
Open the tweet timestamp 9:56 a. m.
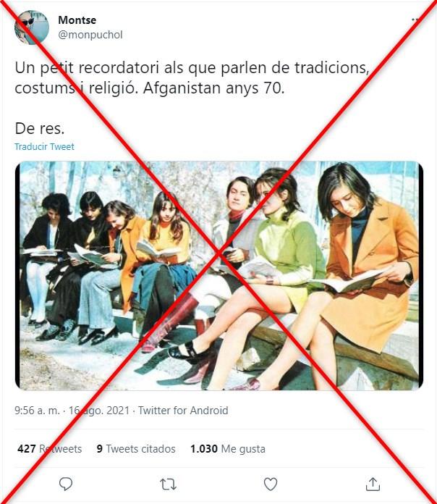(x=37, y=411)
